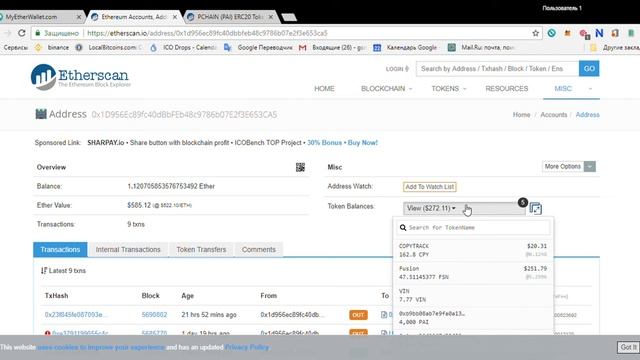
Task: Switch to the Comments tab
Action: (259, 249)
